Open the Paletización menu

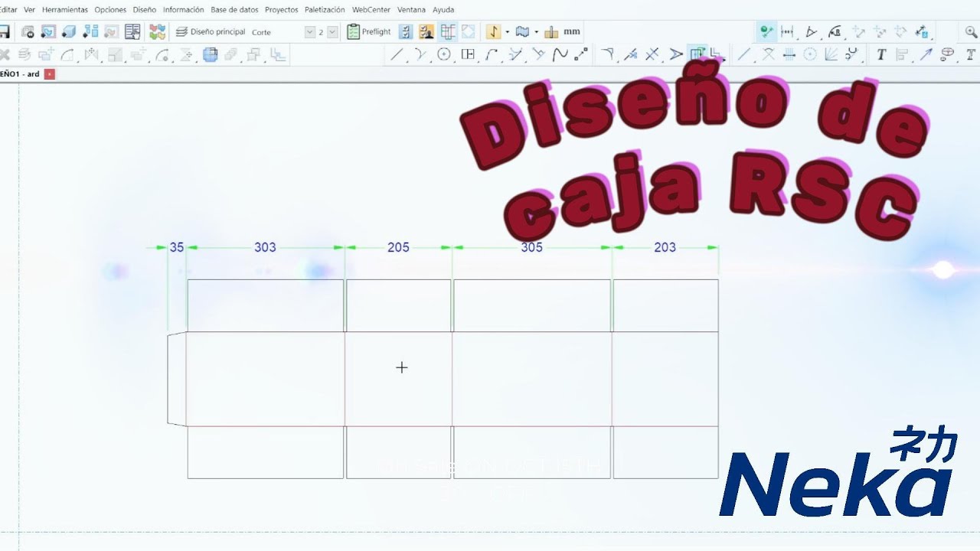325,10
